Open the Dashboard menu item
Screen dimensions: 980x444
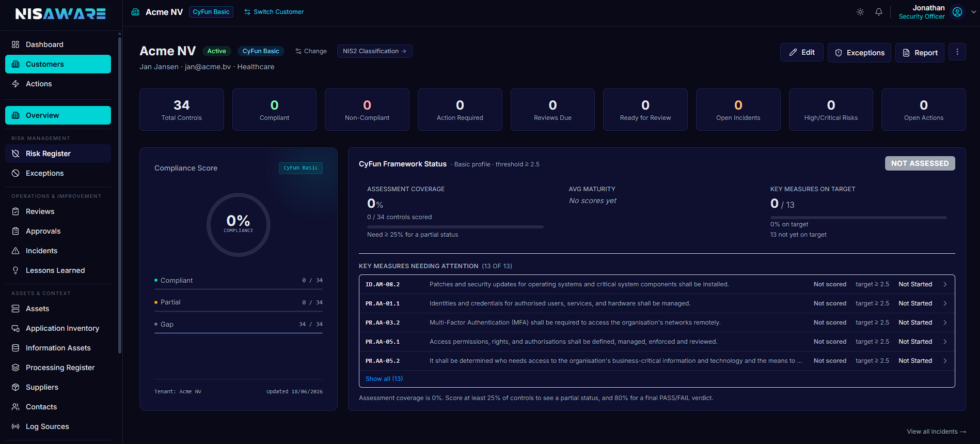pyautogui.click(x=58, y=44)
